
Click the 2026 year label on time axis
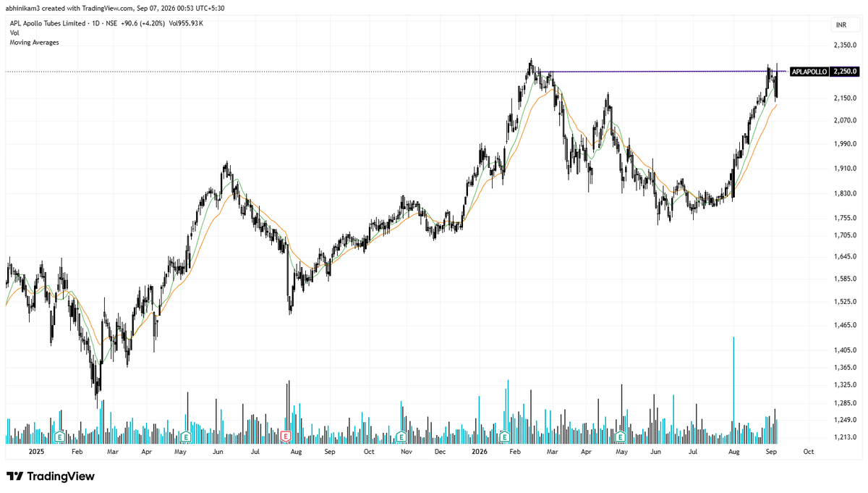478,451
